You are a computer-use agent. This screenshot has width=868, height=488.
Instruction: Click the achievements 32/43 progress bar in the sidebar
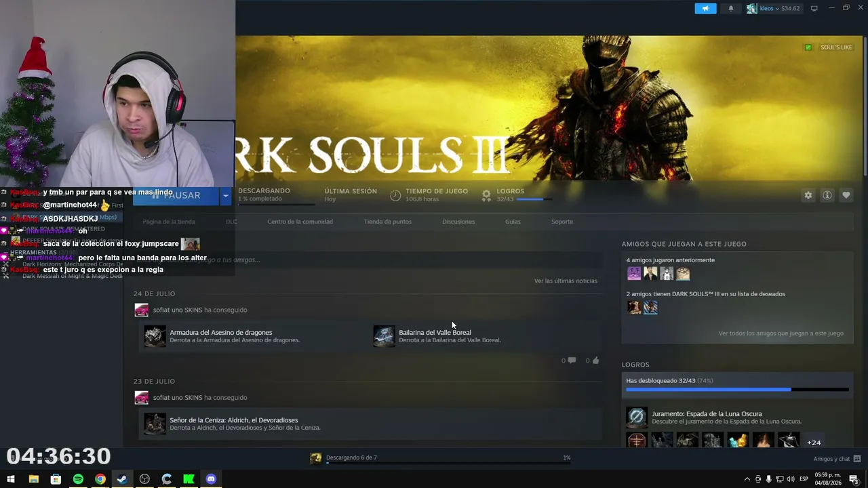pyautogui.click(x=737, y=390)
